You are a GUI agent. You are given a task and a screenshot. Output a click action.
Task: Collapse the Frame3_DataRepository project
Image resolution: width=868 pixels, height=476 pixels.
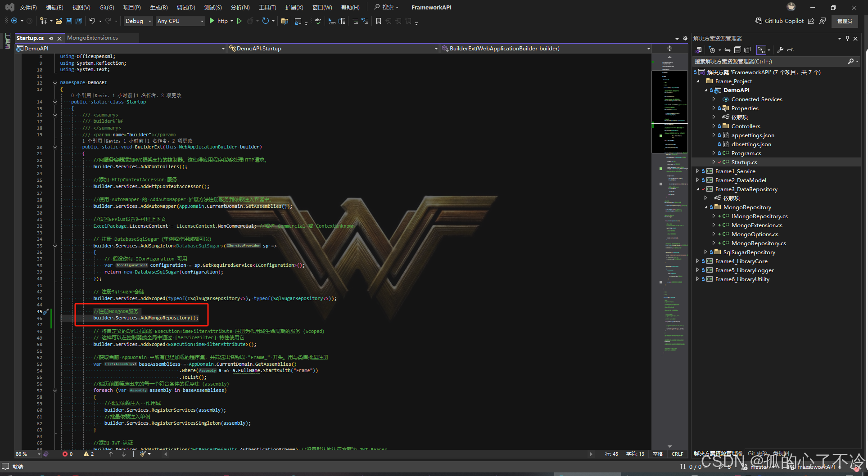tap(697, 189)
